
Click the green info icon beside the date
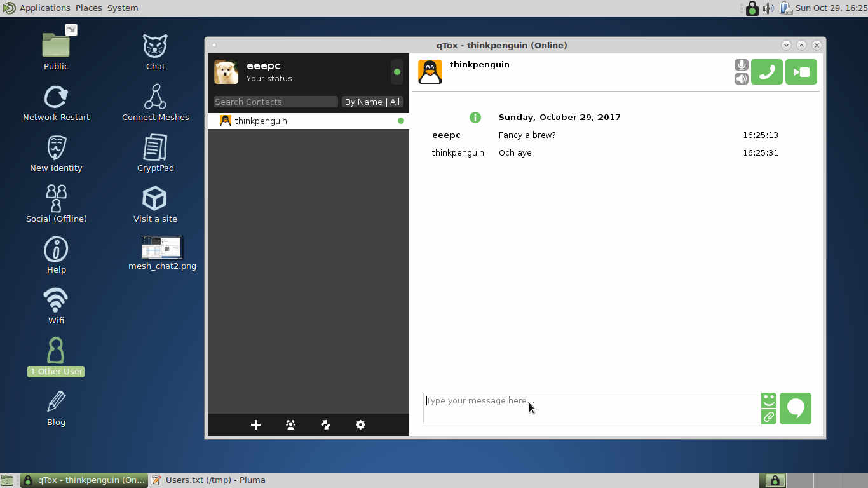pos(475,117)
